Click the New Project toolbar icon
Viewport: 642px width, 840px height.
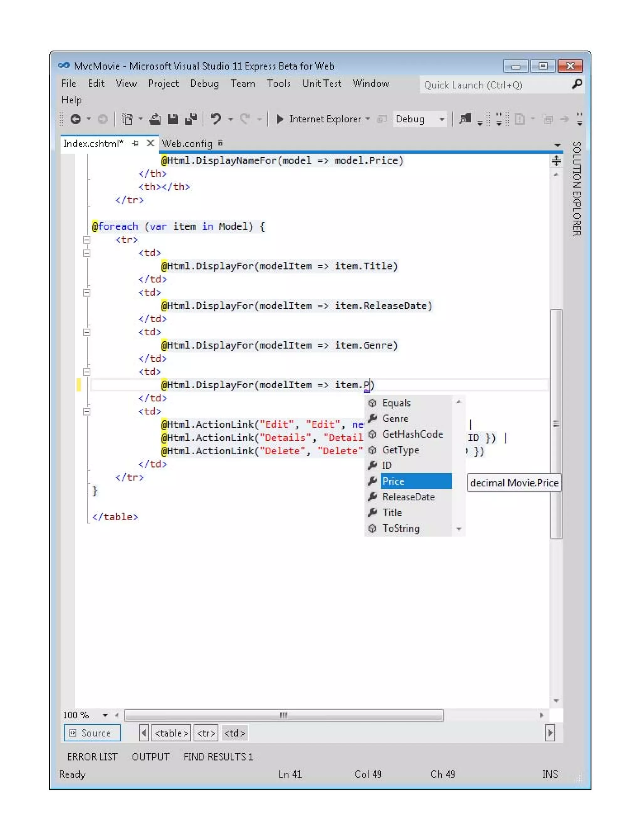point(127,119)
